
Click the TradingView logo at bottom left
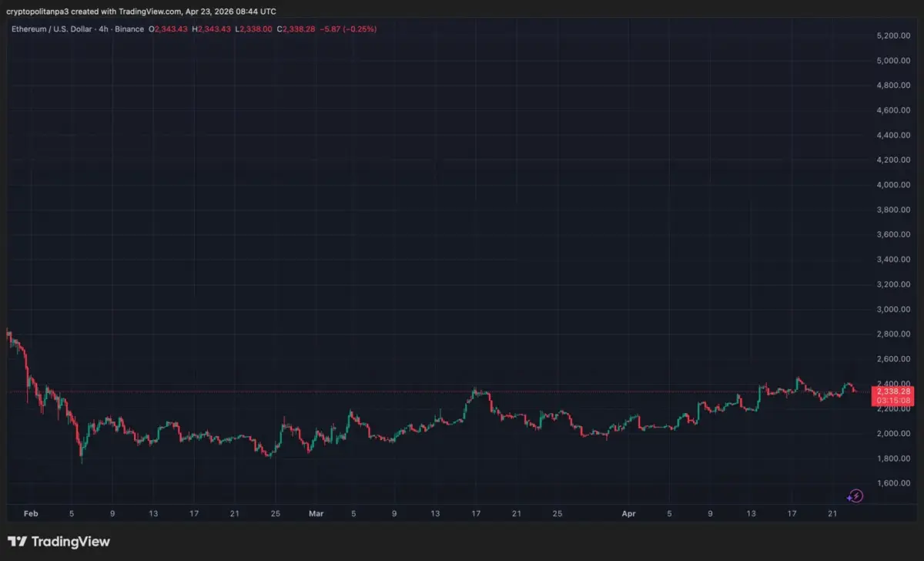tap(59, 542)
